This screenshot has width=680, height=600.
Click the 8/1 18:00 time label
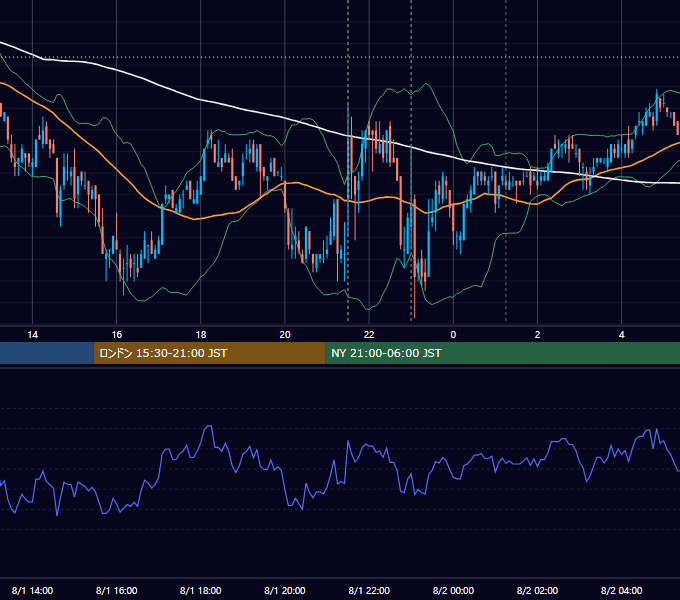click(x=201, y=590)
